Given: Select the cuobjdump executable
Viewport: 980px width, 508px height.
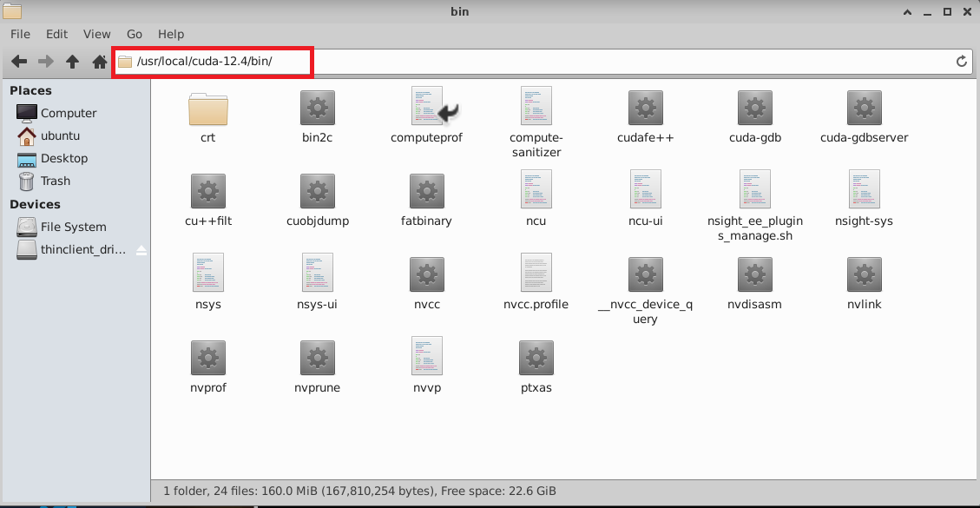Looking at the screenshot, I should click(x=317, y=191).
